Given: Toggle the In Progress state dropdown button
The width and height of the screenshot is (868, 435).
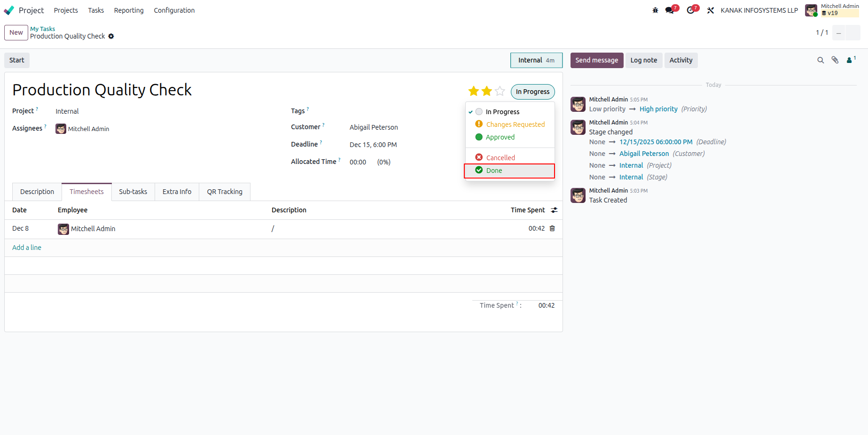Looking at the screenshot, I should [532, 92].
